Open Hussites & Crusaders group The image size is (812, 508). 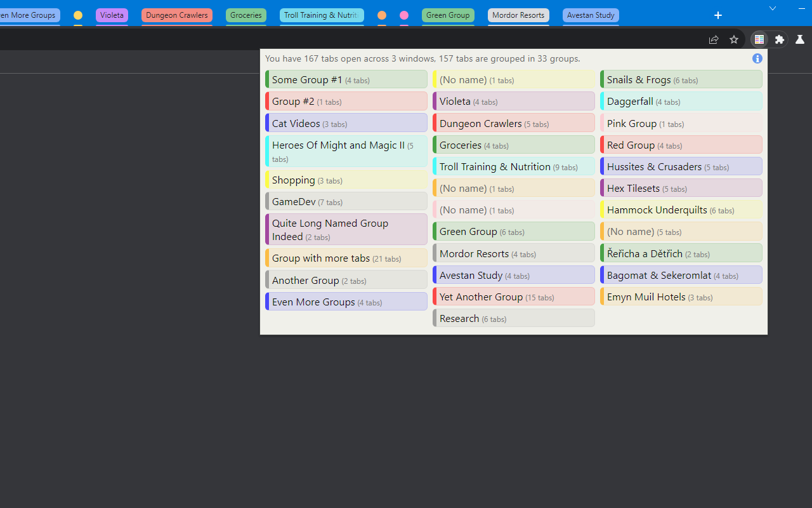681,166
